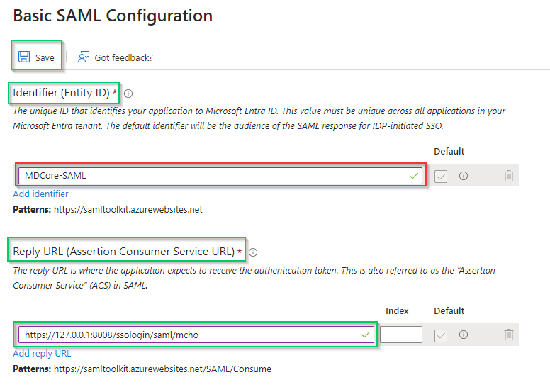
Task: Click info icon next to identifier Default checkbox
Action: (464, 176)
